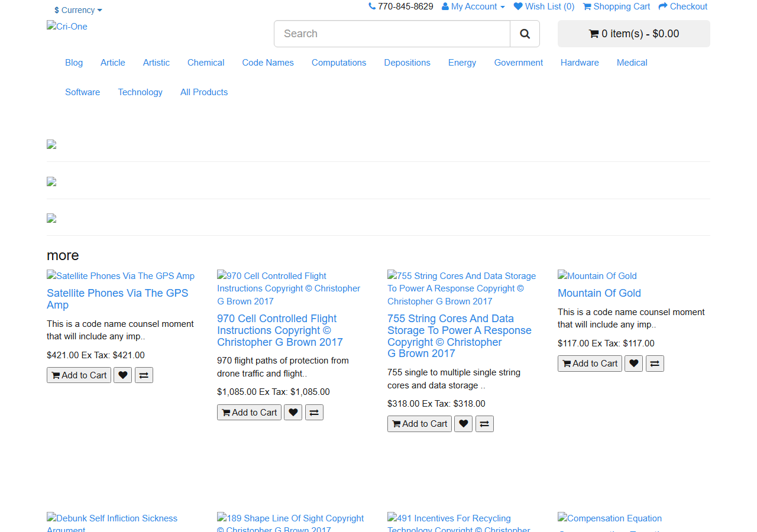Open the first broken banner image
The height and width of the screenshot is (532, 757).
pos(51,144)
